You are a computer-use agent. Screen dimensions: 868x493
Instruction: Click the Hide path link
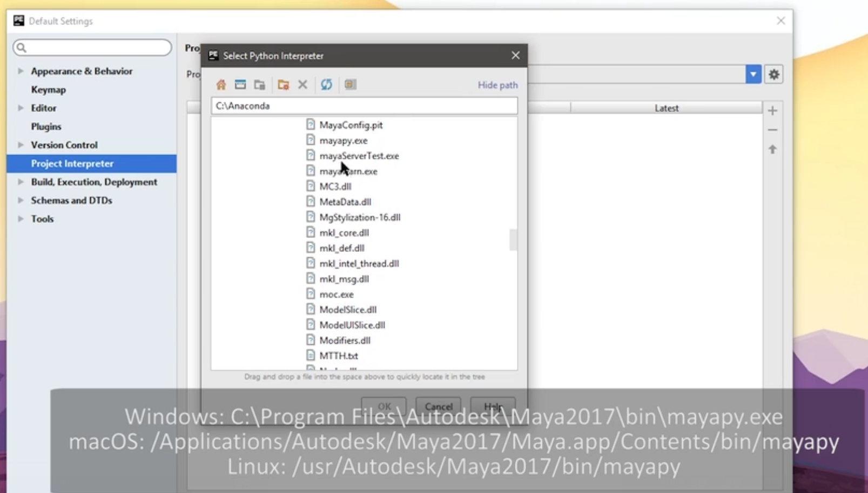tap(497, 85)
